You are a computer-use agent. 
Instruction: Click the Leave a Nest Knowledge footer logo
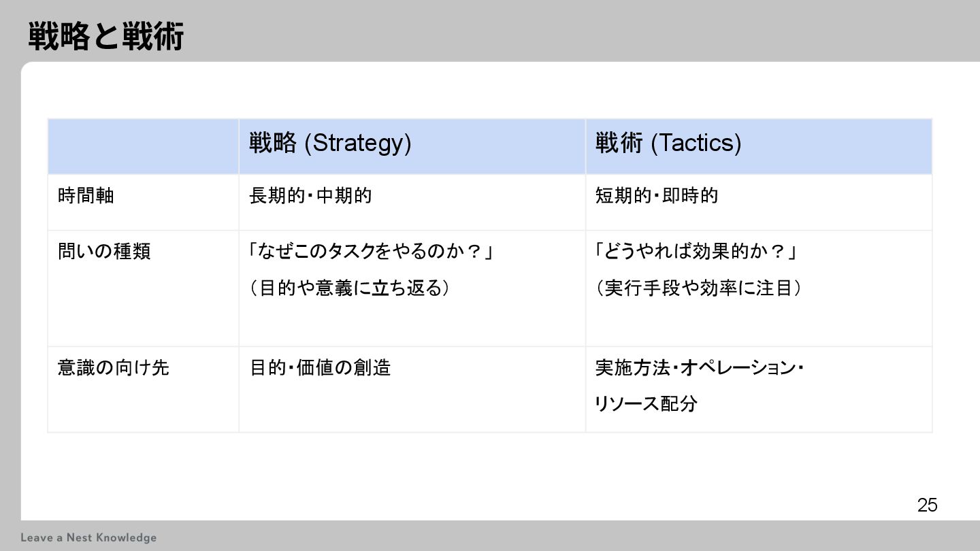[x=88, y=537]
